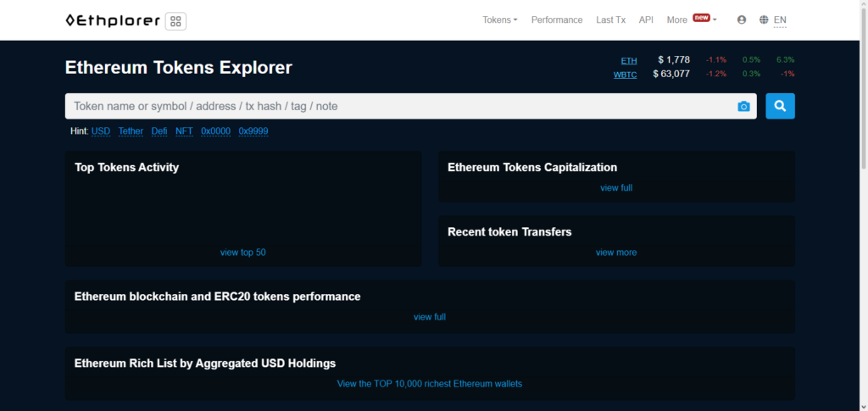Click the 'Top Tokens Activity' heading
This screenshot has height=411, width=868.
point(127,168)
